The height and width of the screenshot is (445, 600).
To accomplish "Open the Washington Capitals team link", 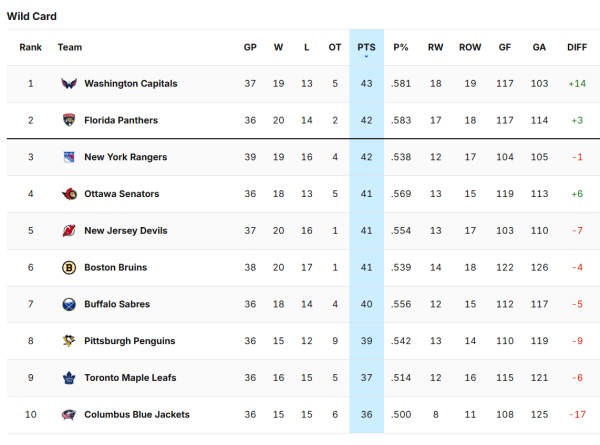I will click(131, 84).
